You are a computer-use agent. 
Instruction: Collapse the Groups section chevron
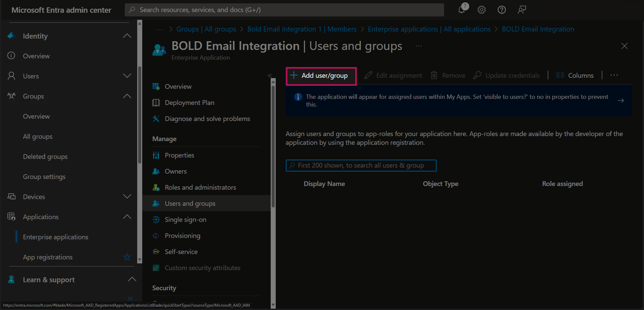click(127, 96)
